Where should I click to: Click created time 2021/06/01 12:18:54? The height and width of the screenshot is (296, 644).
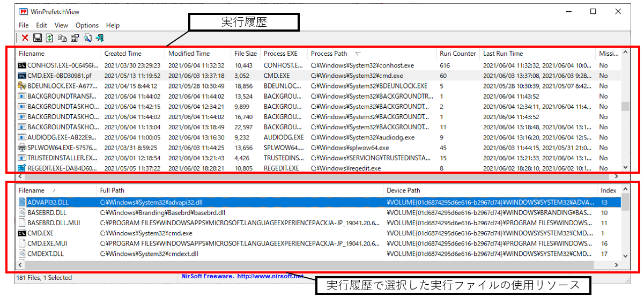click(x=132, y=158)
